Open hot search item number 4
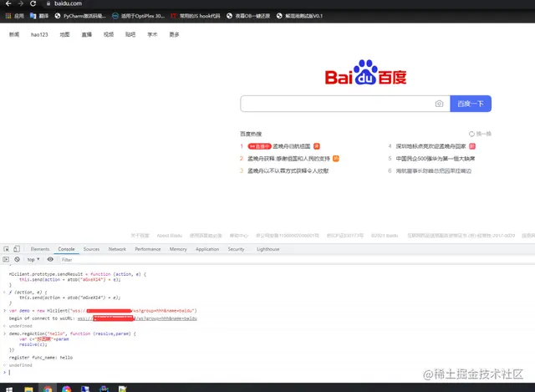Image resolution: width=535 pixels, height=392 pixels. [x=431, y=146]
